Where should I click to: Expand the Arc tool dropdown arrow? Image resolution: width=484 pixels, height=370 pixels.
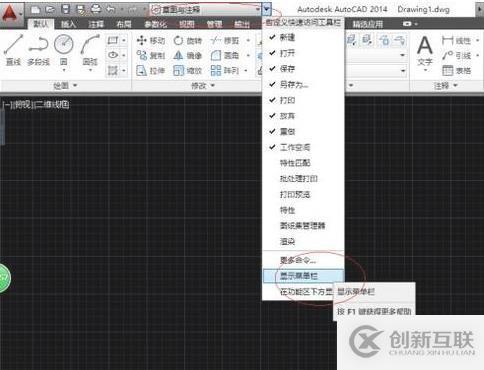90,70
